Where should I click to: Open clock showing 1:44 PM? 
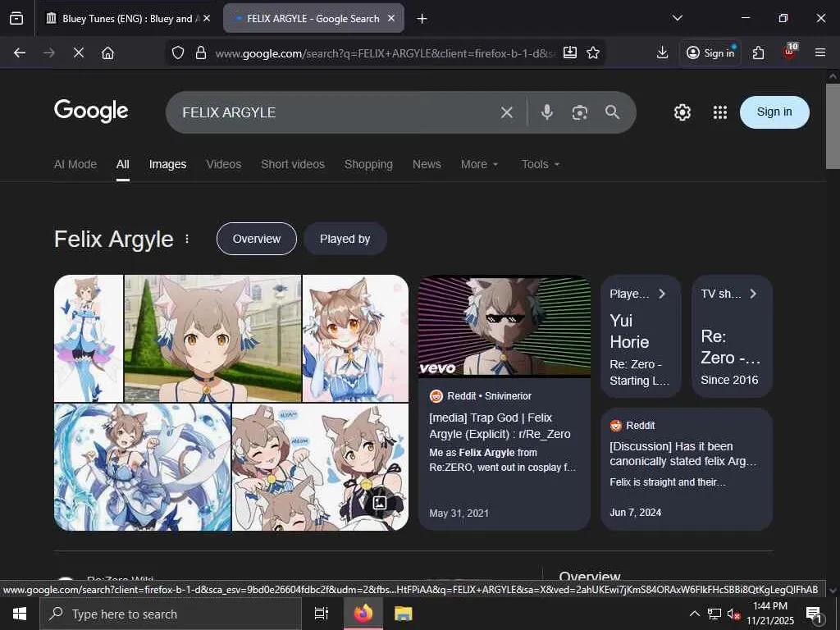[770, 614]
